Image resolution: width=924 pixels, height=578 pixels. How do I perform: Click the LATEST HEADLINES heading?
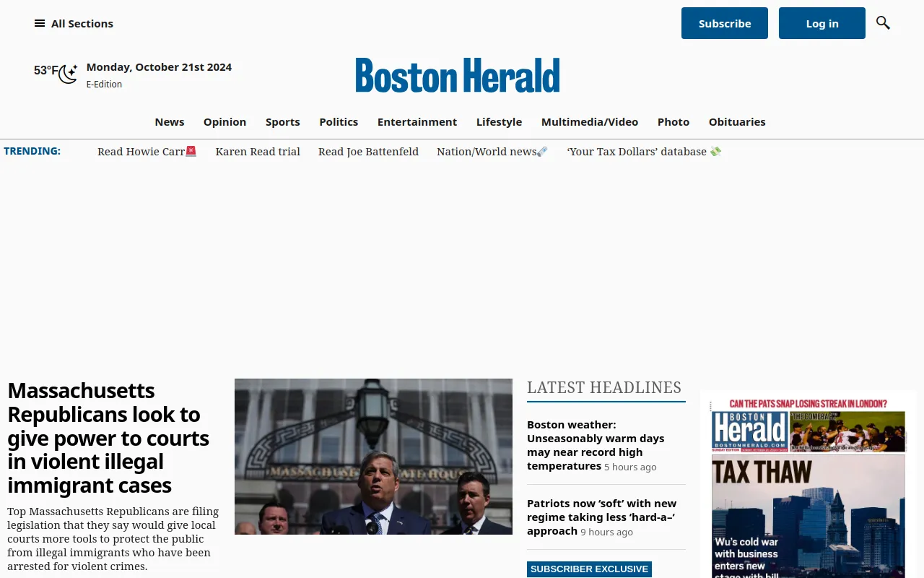pos(604,387)
